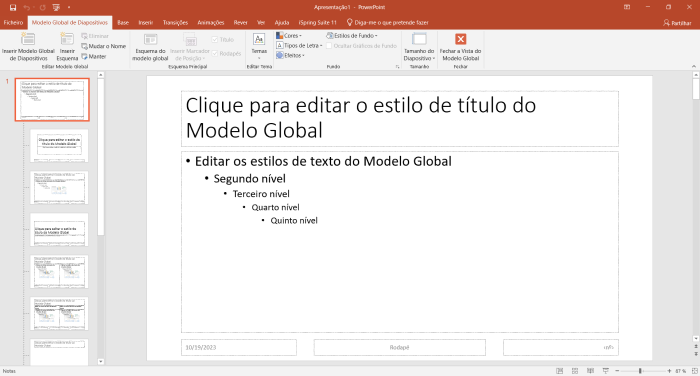The height and width of the screenshot is (376, 700).
Task: Switch to Slide Sorter view icon
Action: tap(575, 371)
